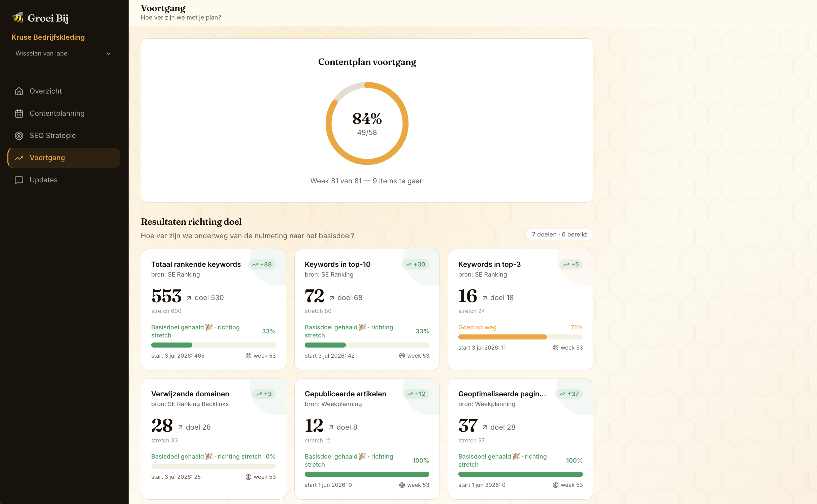
Task: Open the Wisselen van label dropdown
Action: tap(64, 53)
